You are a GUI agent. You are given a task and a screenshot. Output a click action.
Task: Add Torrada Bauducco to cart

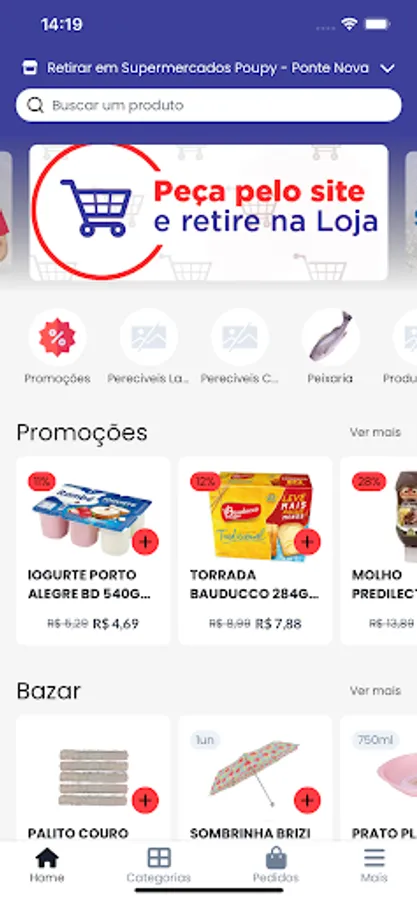(x=307, y=541)
